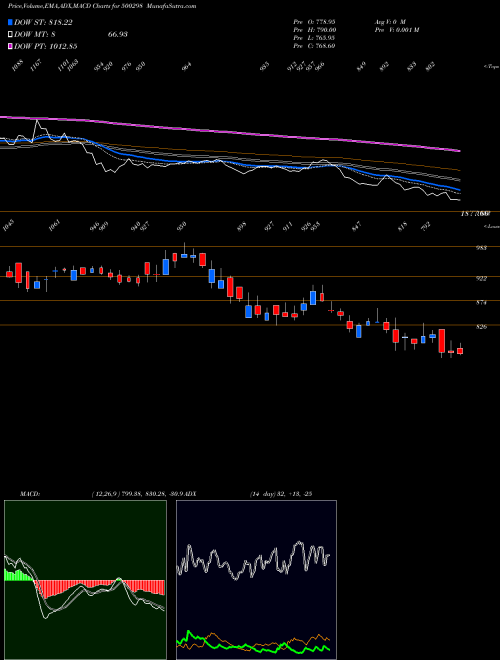
Task: Click the 983 price level label
Action: point(481,248)
